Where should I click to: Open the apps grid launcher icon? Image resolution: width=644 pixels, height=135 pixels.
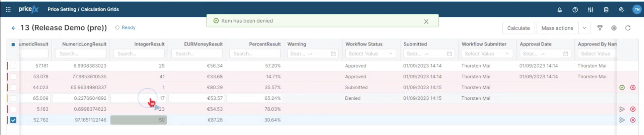coord(8,9)
